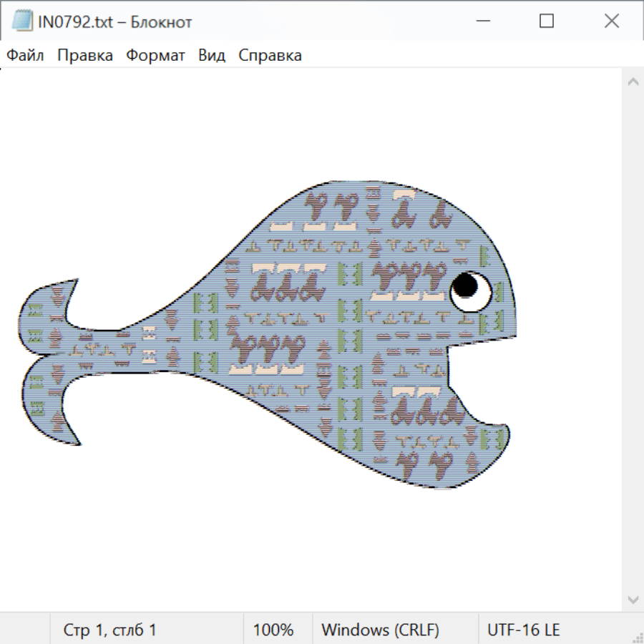
Task: Click the whale's black eye
Action: click(465, 286)
